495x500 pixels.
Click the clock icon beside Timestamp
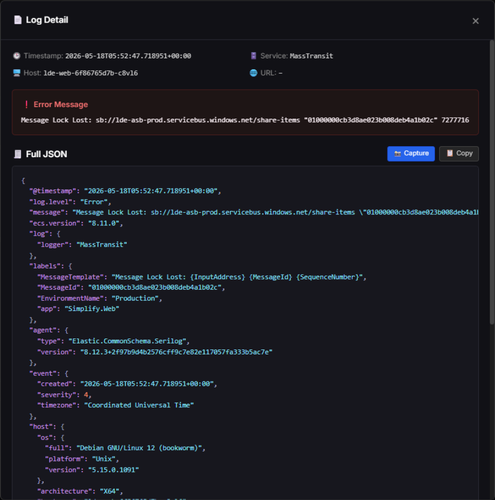coord(17,56)
